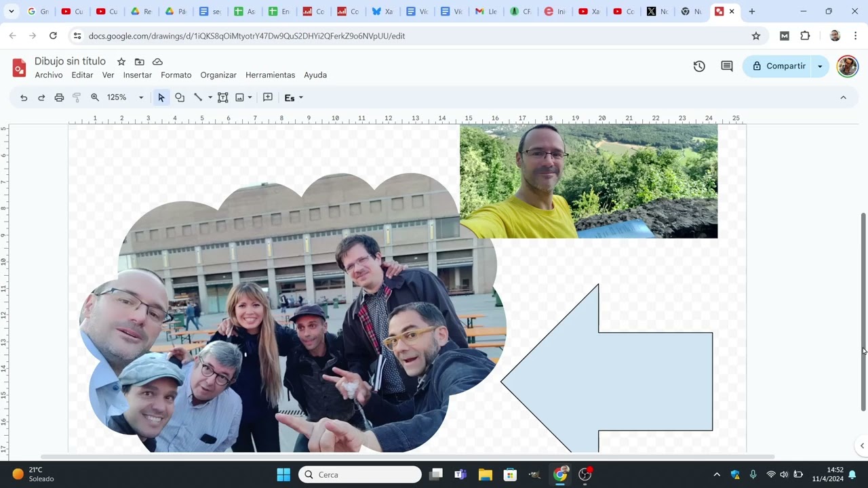This screenshot has height=488, width=868.
Task: Click the browser address bar URL
Action: pos(247,36)
